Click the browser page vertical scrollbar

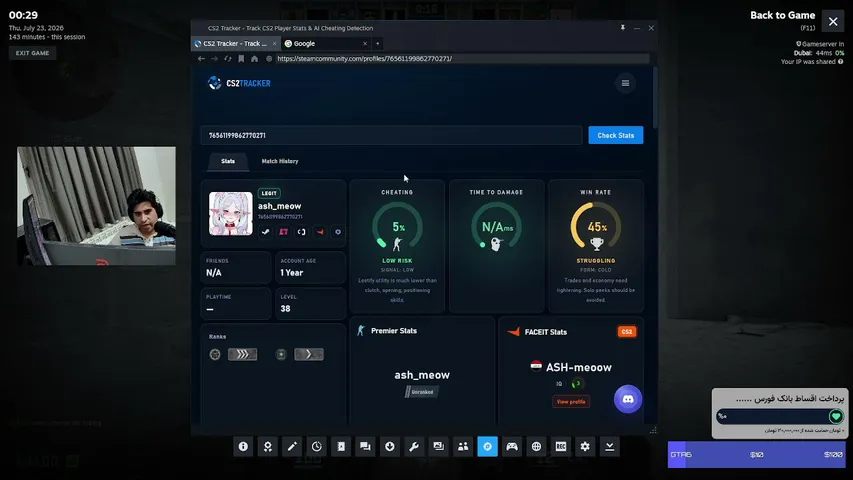654,98
